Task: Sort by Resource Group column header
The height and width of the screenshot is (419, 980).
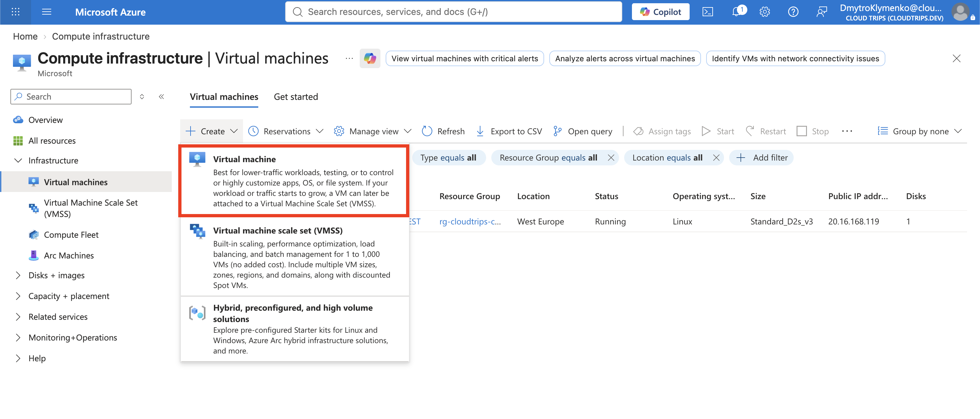Action: coord(470,197)
